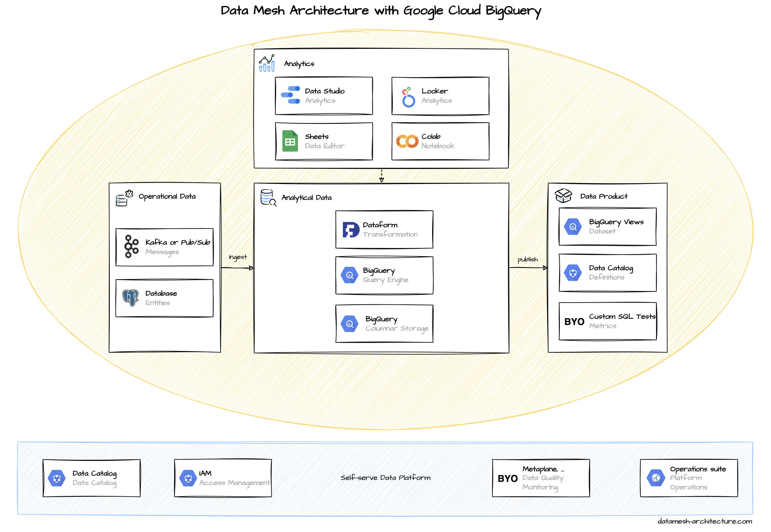Select the Data Editor subtitle under Sheets
Screen dimensions: 771x532
pyautogui.click(x=325, y=146)
